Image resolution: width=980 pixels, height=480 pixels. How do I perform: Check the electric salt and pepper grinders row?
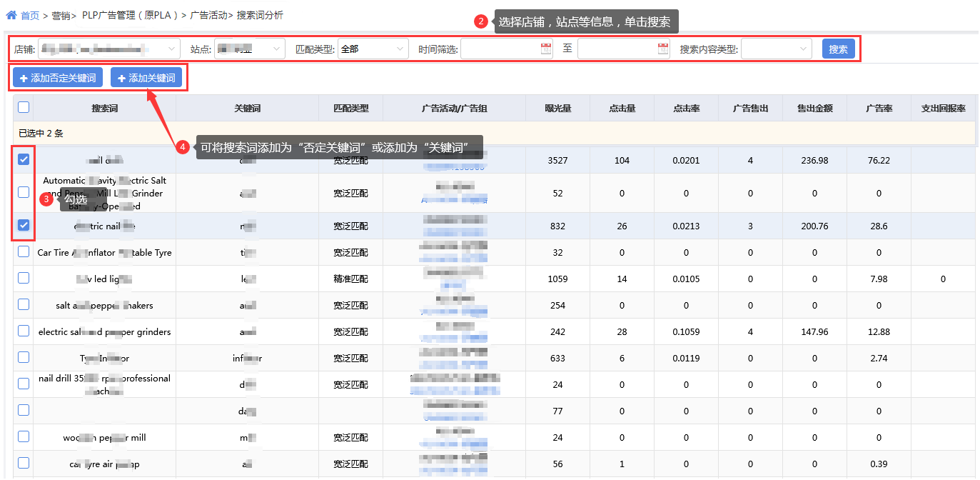24,331
